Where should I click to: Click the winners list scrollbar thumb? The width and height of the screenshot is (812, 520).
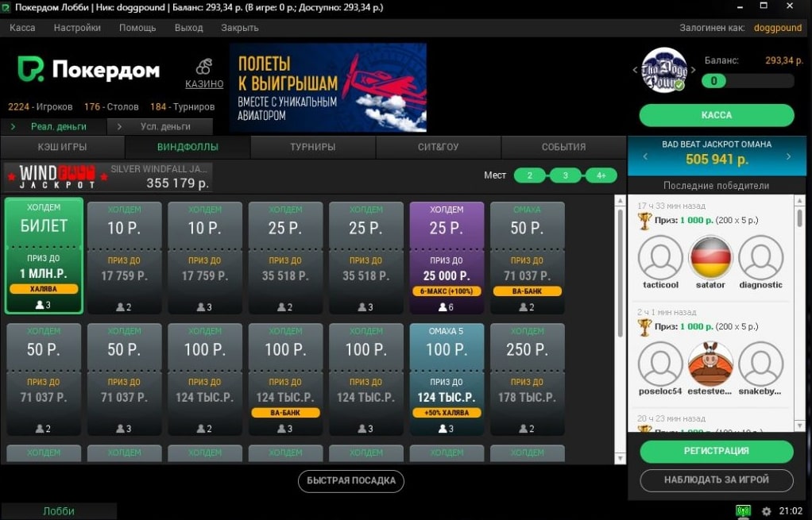(800, 218)
